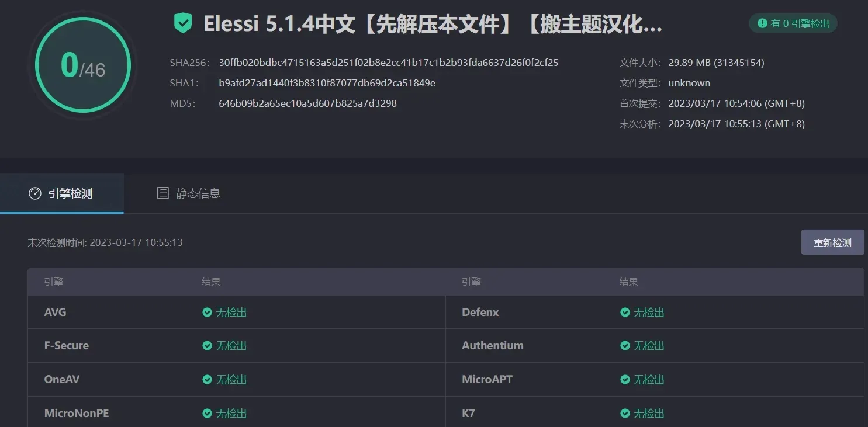Click the OneAV engine name

(x=62, y=380)
